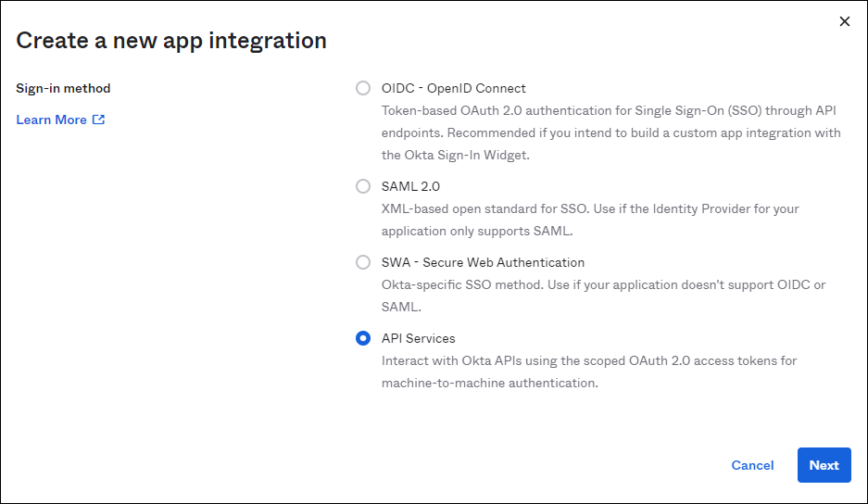This screenshot has width=868, height=504.
Task: Click the 'Okta Sign-In Widget' description line
Action: click(x=455, y=156)
